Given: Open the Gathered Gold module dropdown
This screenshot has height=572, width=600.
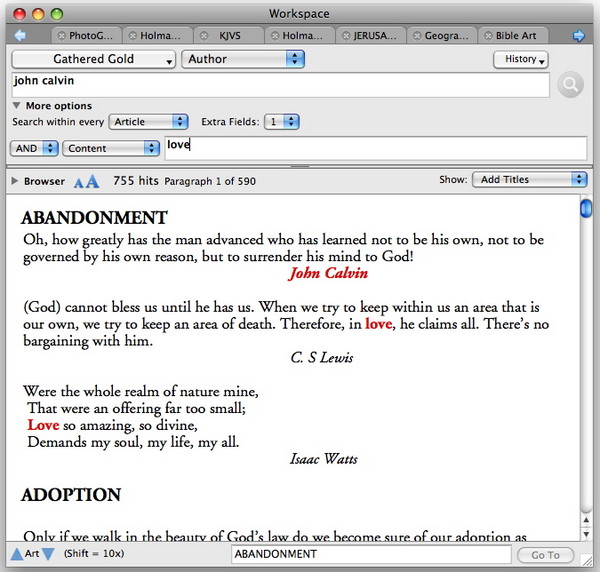Looking at the screenshot, I should click(94, 59).
